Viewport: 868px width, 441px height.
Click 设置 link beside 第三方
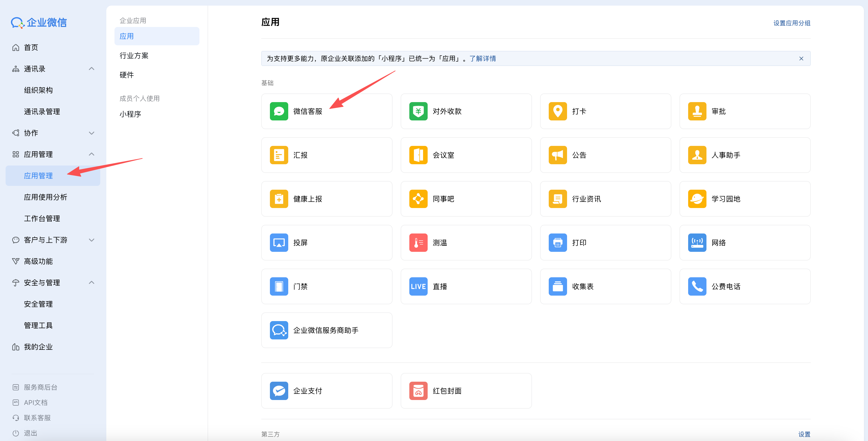pyautogui.click(x=804, y=434)
